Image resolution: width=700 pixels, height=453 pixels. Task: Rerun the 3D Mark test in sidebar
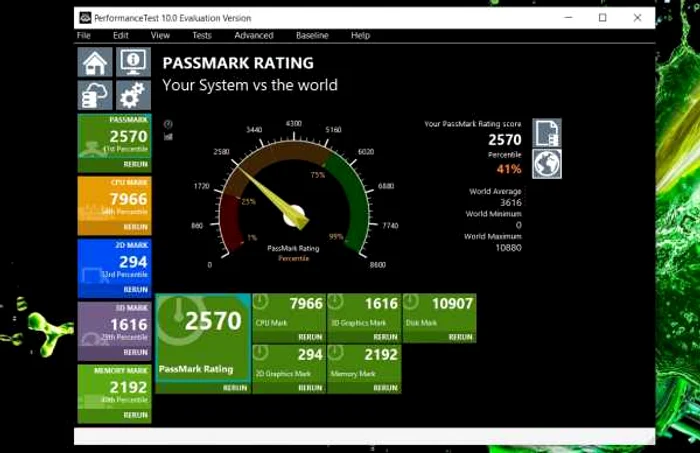coord(135,353)
